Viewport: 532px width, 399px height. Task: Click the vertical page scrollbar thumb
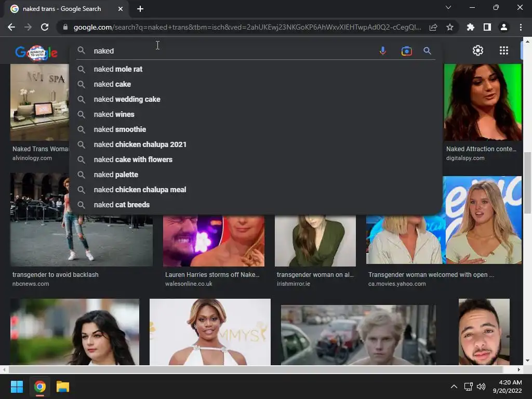[x=527, y=182]
